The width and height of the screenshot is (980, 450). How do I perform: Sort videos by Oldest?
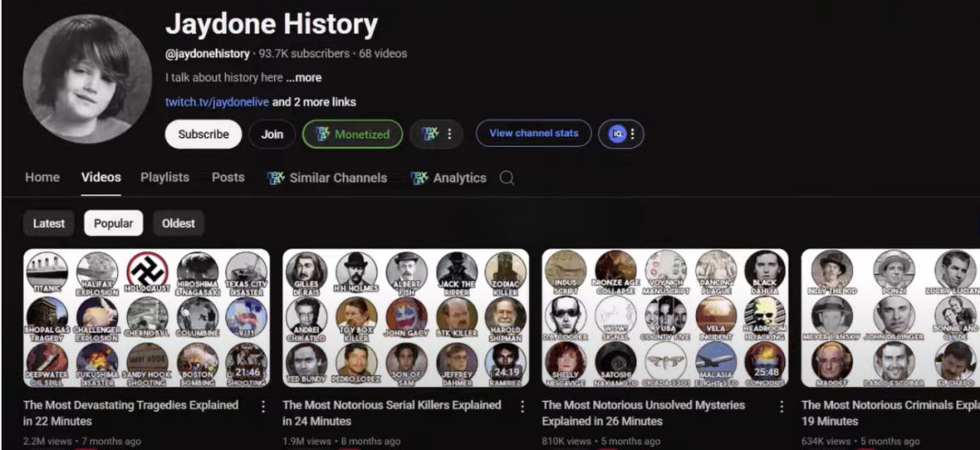coord(178,223)
